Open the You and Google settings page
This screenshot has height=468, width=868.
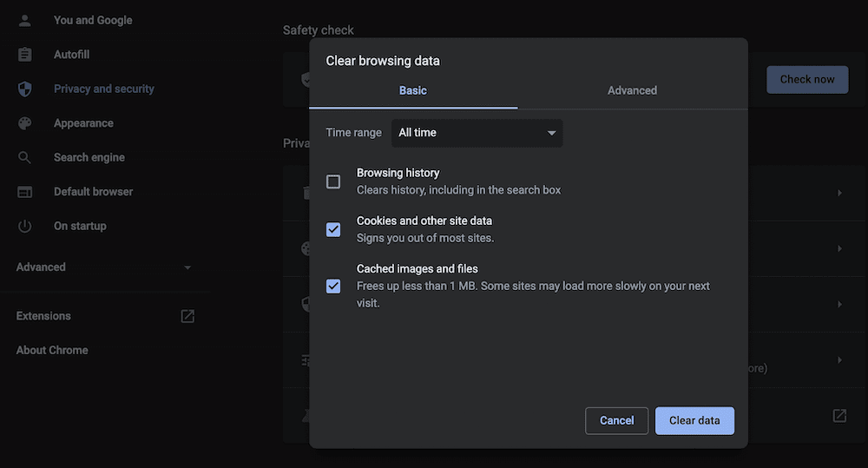coord(93,21)
